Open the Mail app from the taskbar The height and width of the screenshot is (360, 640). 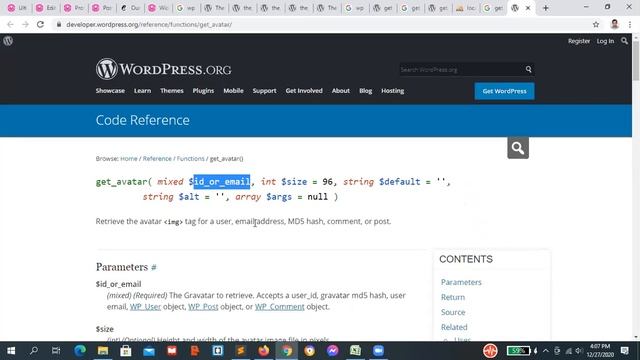(x=149, y=351)
